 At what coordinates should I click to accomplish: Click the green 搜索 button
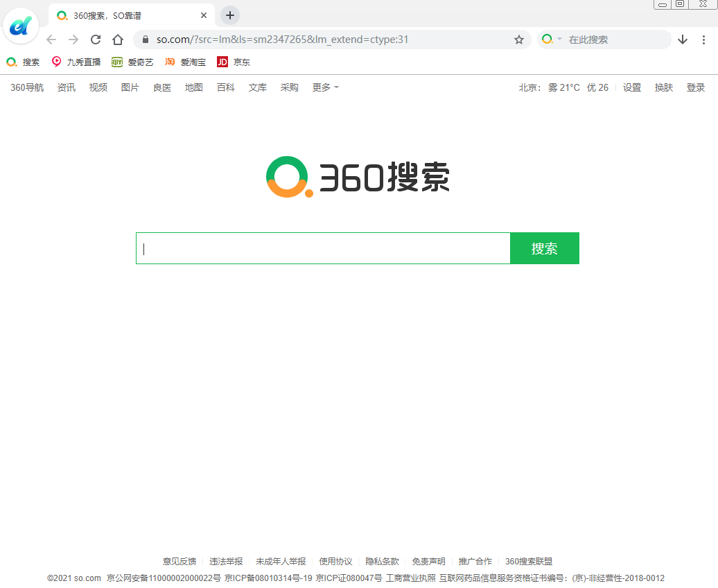[x=545, y=248]
